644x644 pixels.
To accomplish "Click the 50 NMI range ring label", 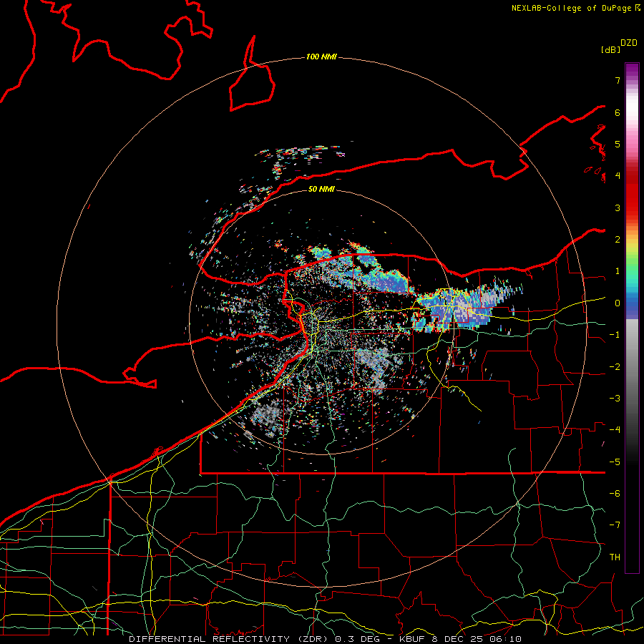I will click(321, 189).
